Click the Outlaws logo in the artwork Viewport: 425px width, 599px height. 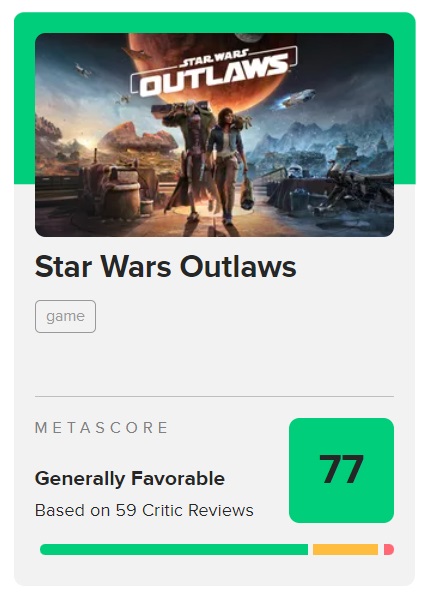pyautogui.click(x=214, y=71)
